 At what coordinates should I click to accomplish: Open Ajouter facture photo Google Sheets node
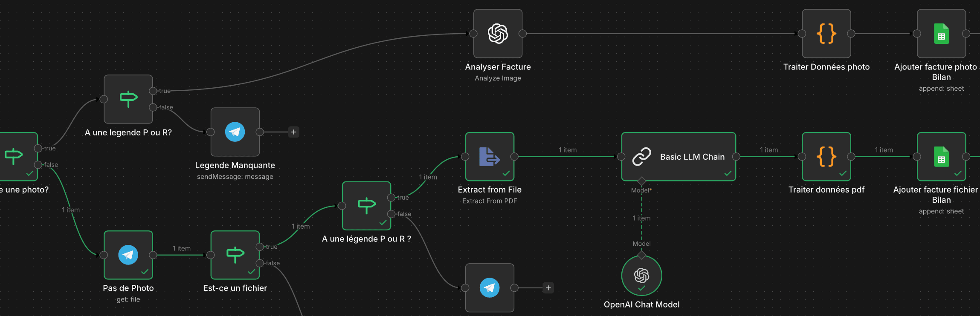[x=941, y=34]
